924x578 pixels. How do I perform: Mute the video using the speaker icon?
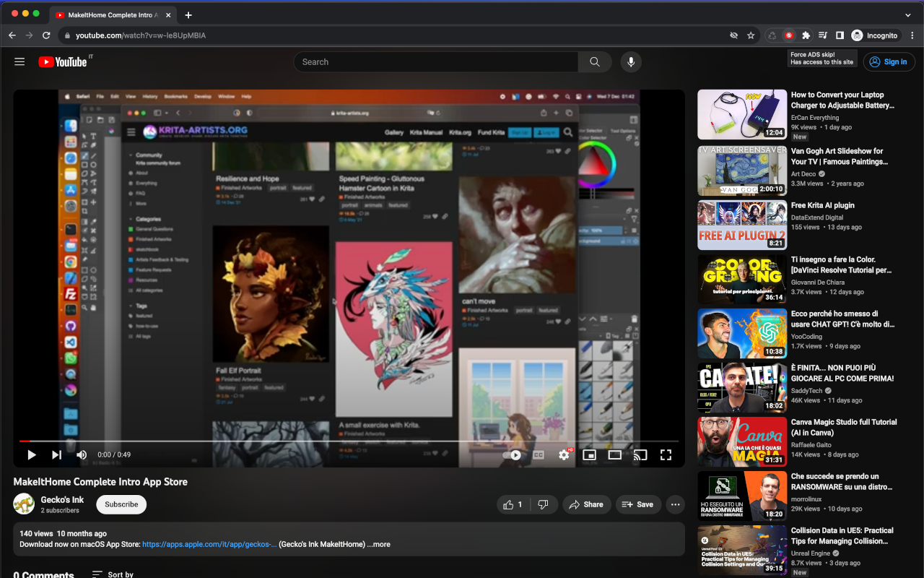[82, 454]
